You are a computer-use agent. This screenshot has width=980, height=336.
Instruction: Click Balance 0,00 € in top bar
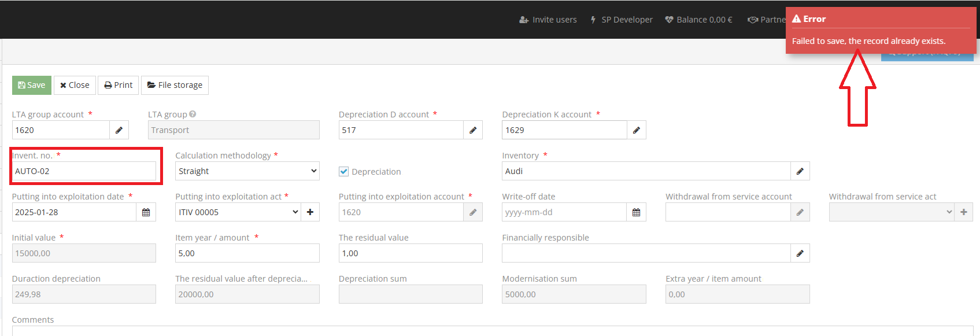699,20
